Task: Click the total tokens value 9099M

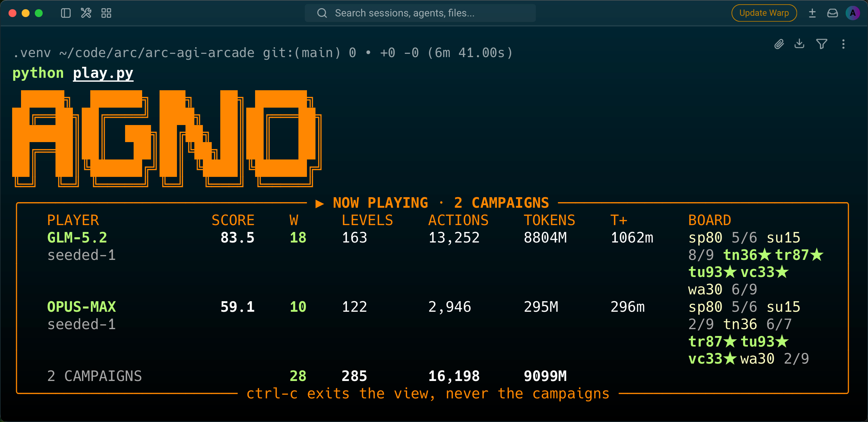Action: pos(545,376)
